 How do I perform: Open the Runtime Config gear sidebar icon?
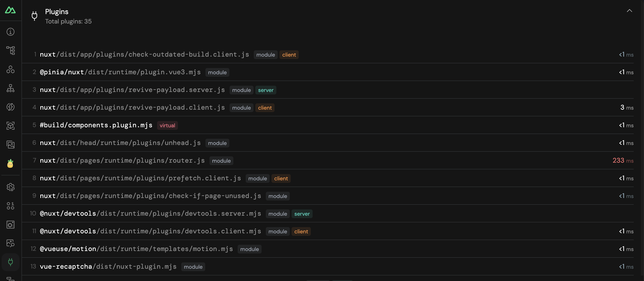pos(10,187)
